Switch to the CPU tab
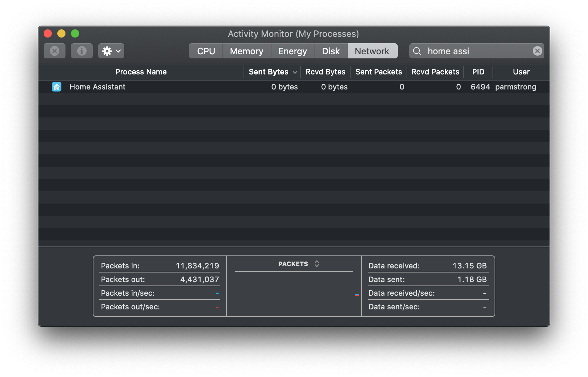 (206, 51)
